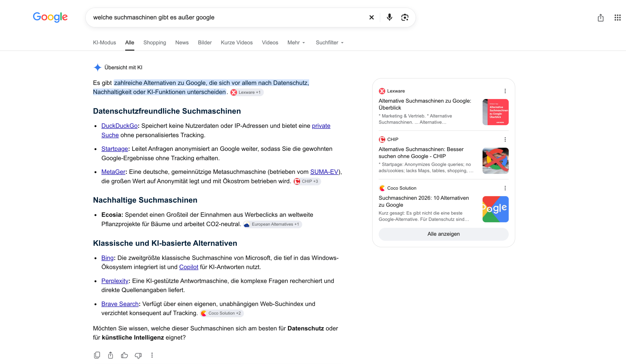
Task: Open three-dot menu for Lexware source
Action: pyautogui.click(x=505, y=91)
